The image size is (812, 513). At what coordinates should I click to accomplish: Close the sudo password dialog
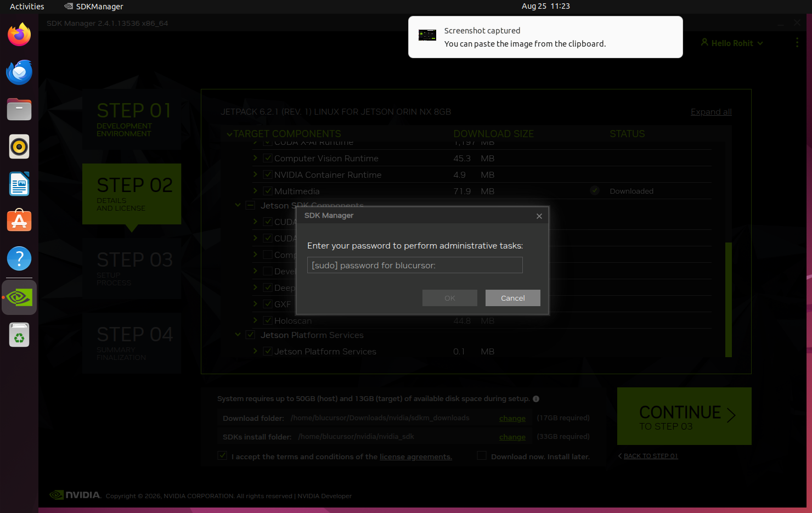[x=539, y=216]
